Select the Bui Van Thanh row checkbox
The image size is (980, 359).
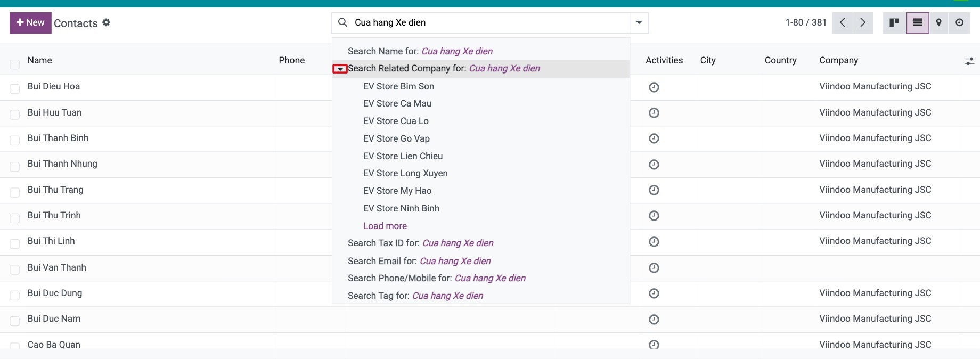[x=15, y=270]
